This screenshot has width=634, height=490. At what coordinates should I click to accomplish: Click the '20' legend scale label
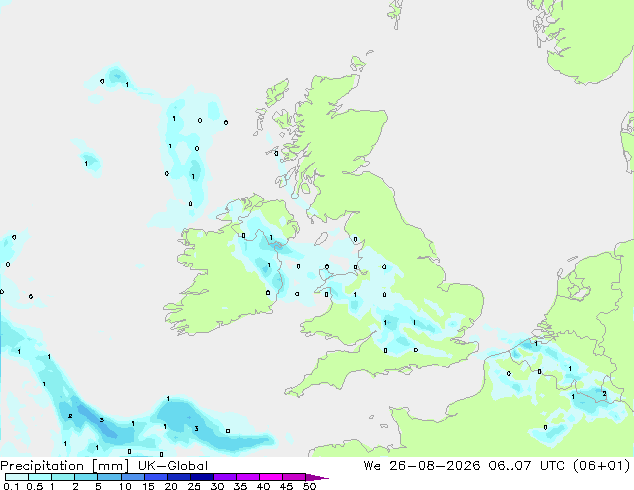(x=171, y=486)
